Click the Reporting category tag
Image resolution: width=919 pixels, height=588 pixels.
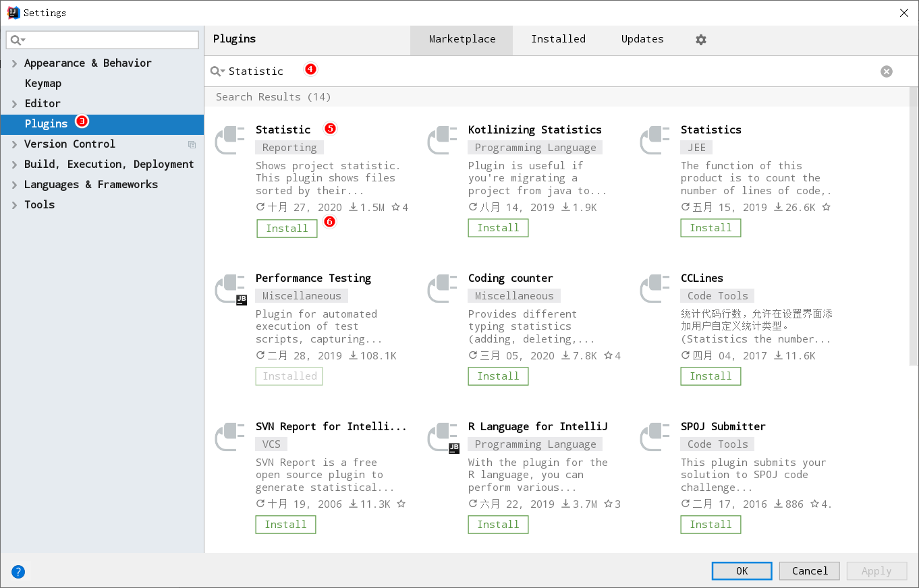(289, 148)
